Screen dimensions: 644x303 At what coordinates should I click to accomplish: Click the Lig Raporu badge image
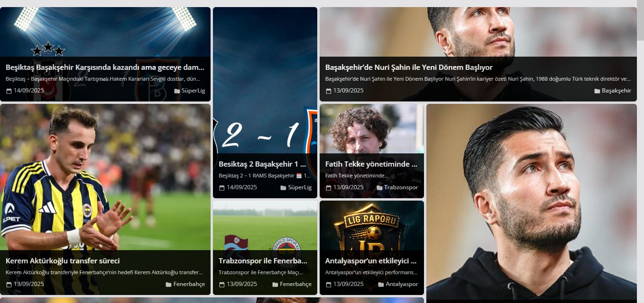371,226
